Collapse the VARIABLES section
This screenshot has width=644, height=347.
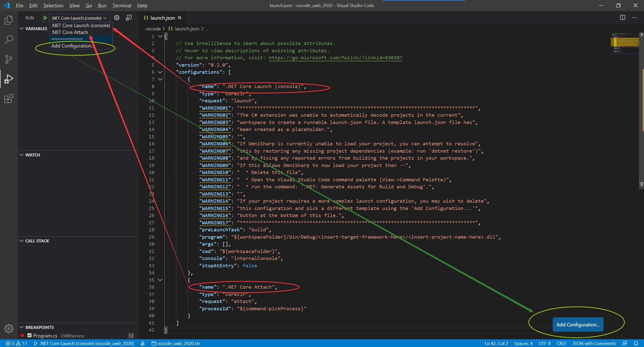tap(22, 29)
